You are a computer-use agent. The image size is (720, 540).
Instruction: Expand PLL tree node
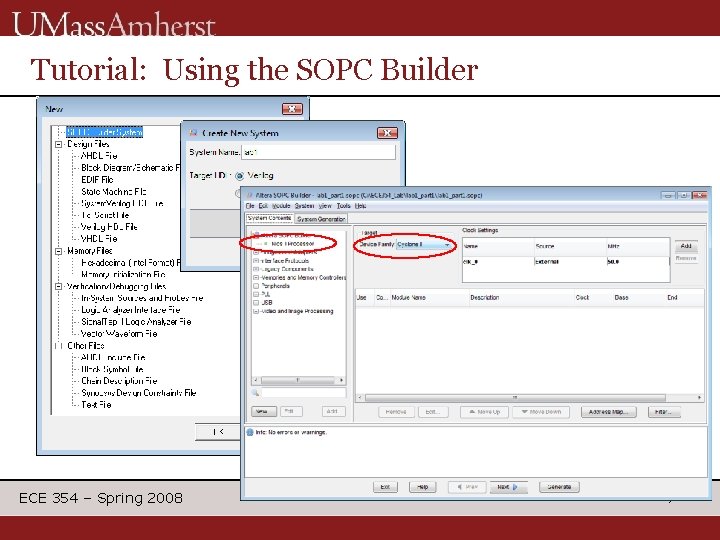(256, 294)
